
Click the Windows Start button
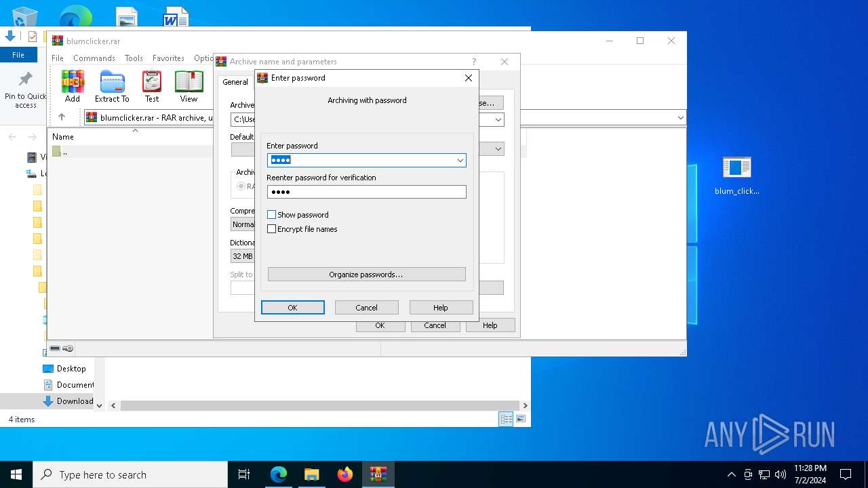16,474
